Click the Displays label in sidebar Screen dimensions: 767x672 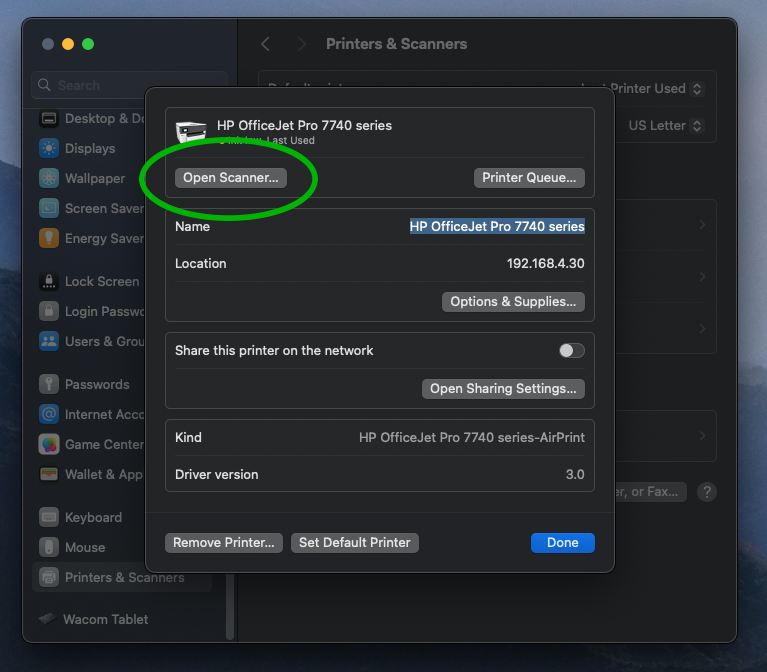coord(90,149)
